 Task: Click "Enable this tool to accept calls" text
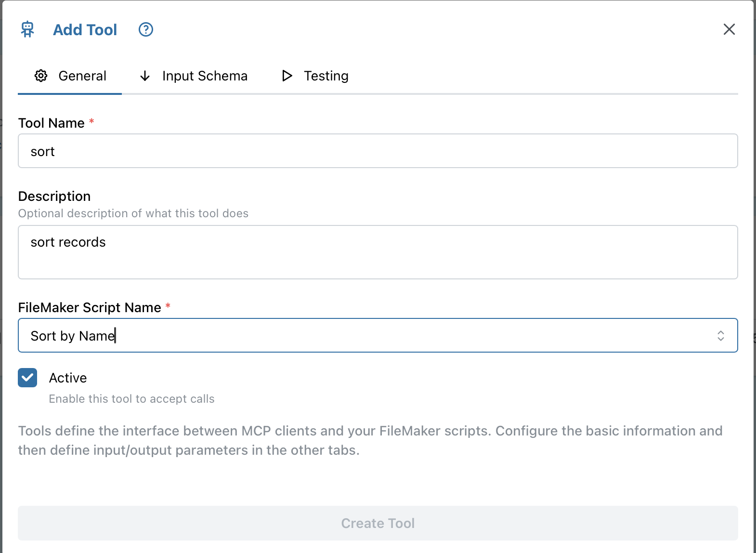tap(131, 399)
